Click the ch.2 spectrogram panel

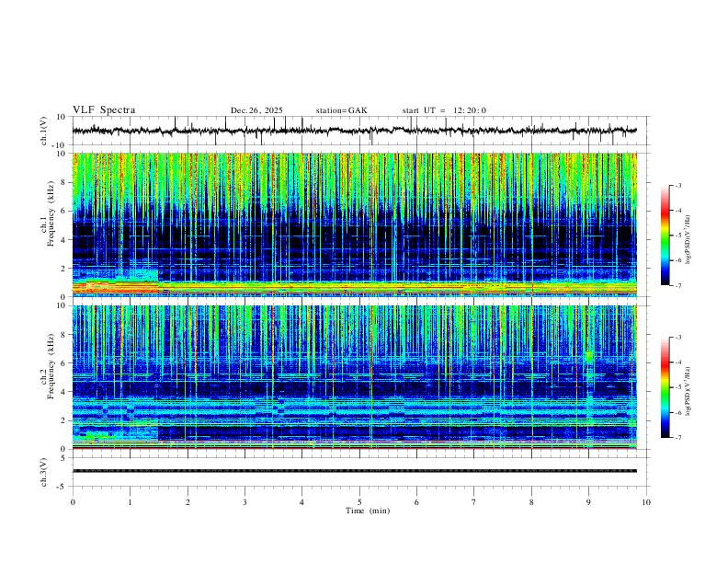tap(355, 377)
